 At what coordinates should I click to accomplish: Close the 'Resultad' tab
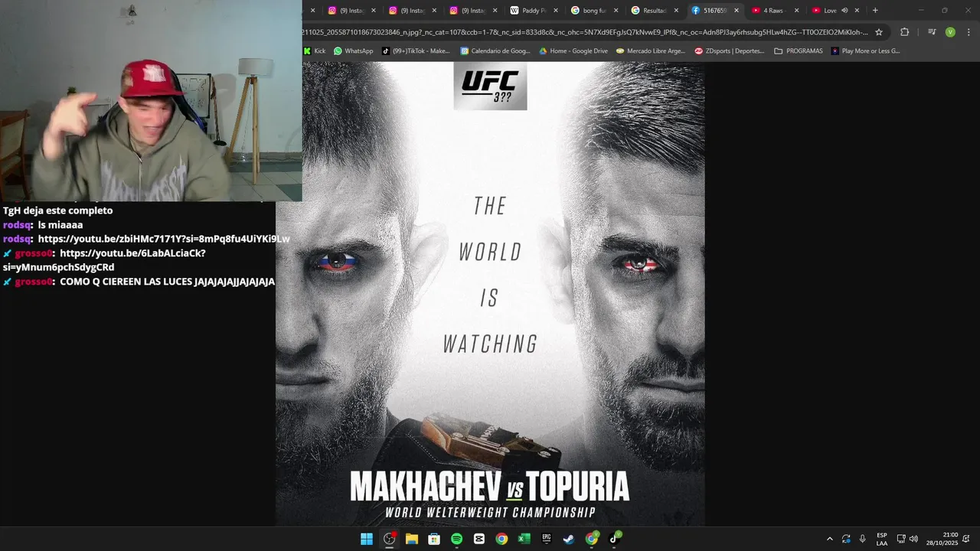click(675, 11)
